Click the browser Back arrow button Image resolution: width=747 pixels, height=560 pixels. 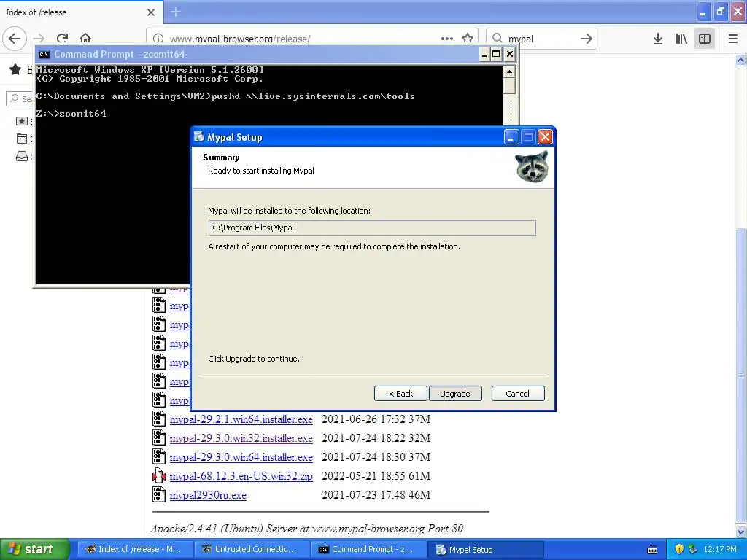coord(15,39)
